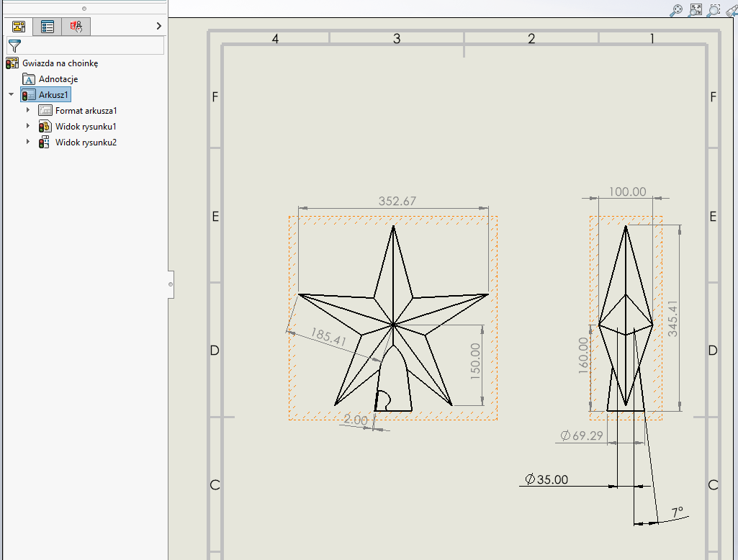This screenshot has height=560, width=738.
Task: Click the Format arkusza1 sheet icon
Action: [x=45, y=111]
